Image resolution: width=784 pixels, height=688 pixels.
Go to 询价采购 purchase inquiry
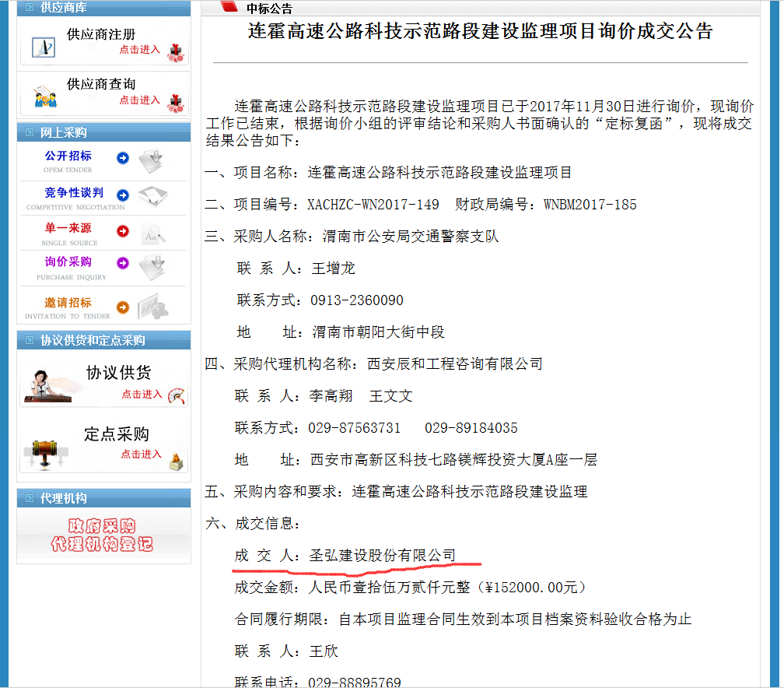(x=68, y=262)
